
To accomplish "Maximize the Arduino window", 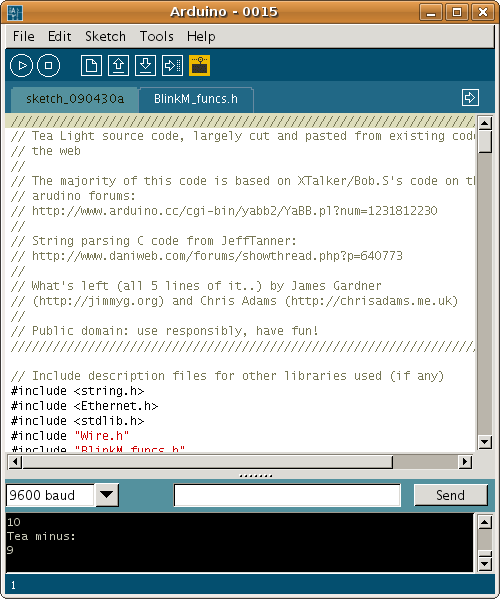I will (457, 13).
